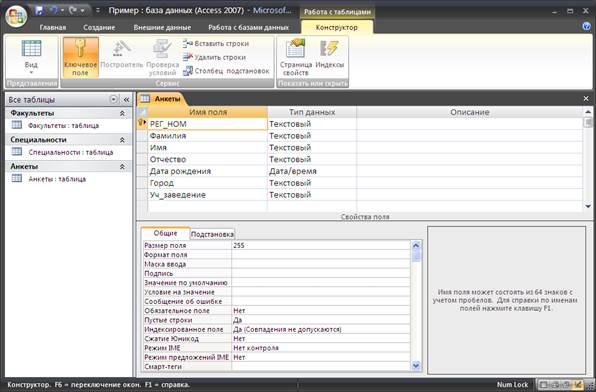Click row selector with key icon

click(x=142, y=124)
